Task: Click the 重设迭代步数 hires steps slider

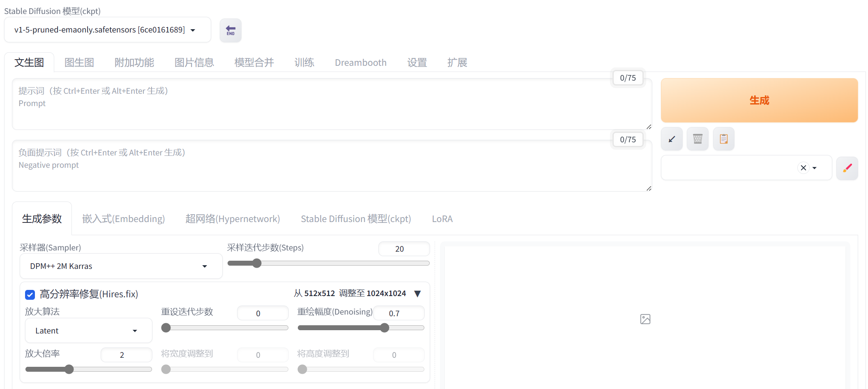Action: [x=225, y=328]
